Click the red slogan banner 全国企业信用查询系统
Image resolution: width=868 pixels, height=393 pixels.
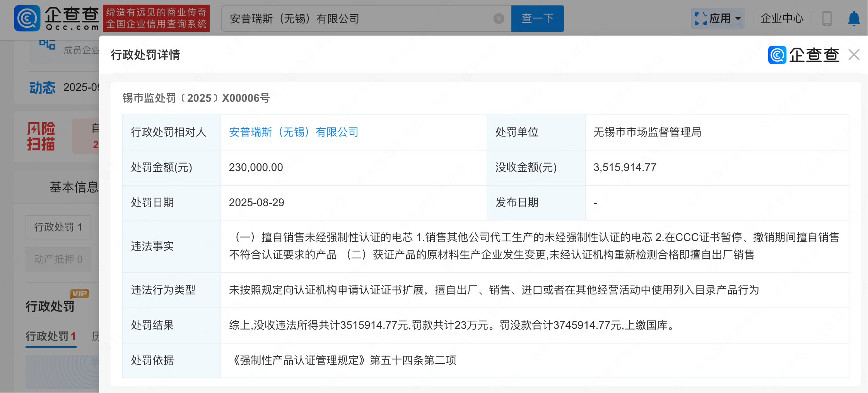[x=156, y=18]
